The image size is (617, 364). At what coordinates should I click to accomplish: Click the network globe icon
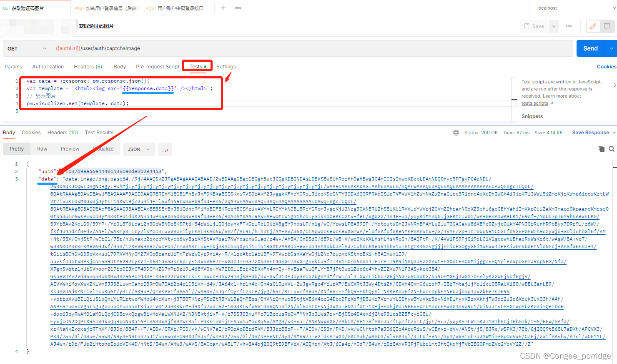pos(456,133)
